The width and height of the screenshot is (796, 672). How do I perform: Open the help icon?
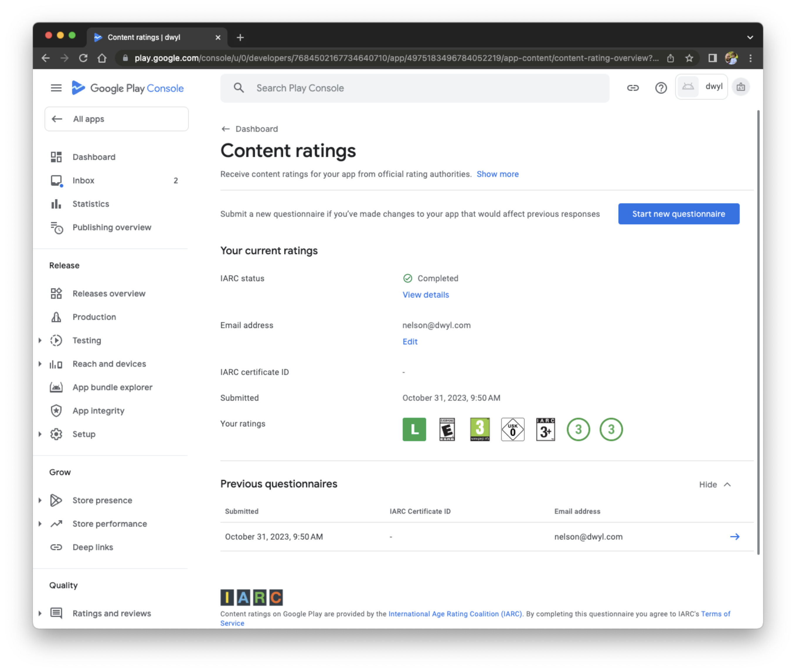pyautogui.click(x=661, y=88)
